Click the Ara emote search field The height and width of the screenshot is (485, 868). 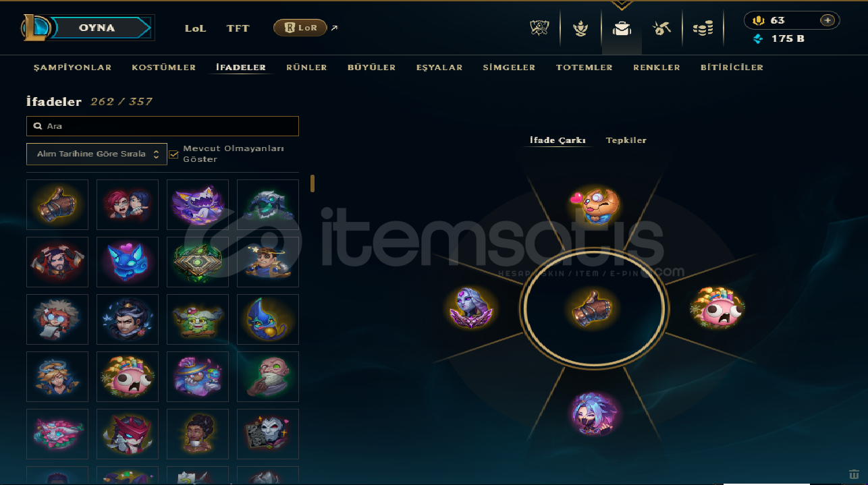[163, 126]
